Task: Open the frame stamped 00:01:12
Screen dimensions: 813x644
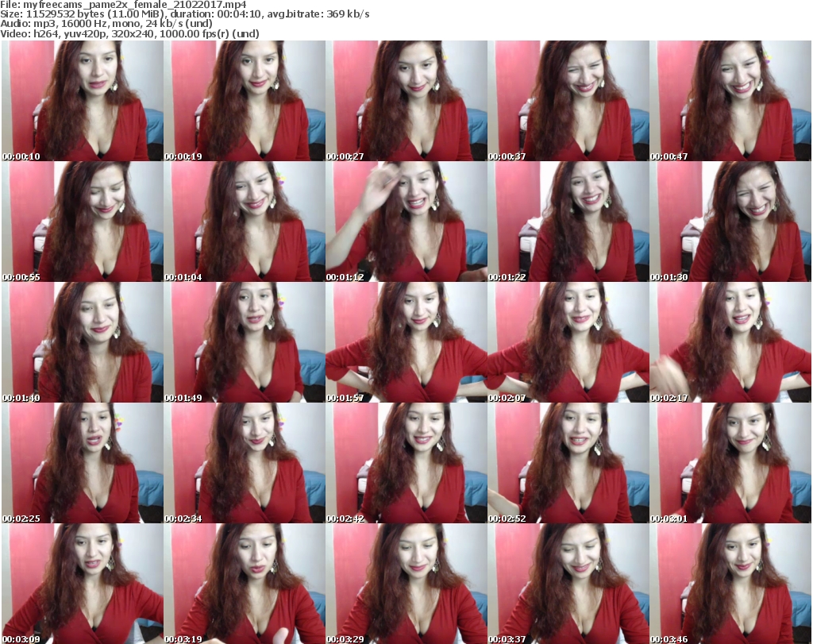Action: [x=406, y=222]
